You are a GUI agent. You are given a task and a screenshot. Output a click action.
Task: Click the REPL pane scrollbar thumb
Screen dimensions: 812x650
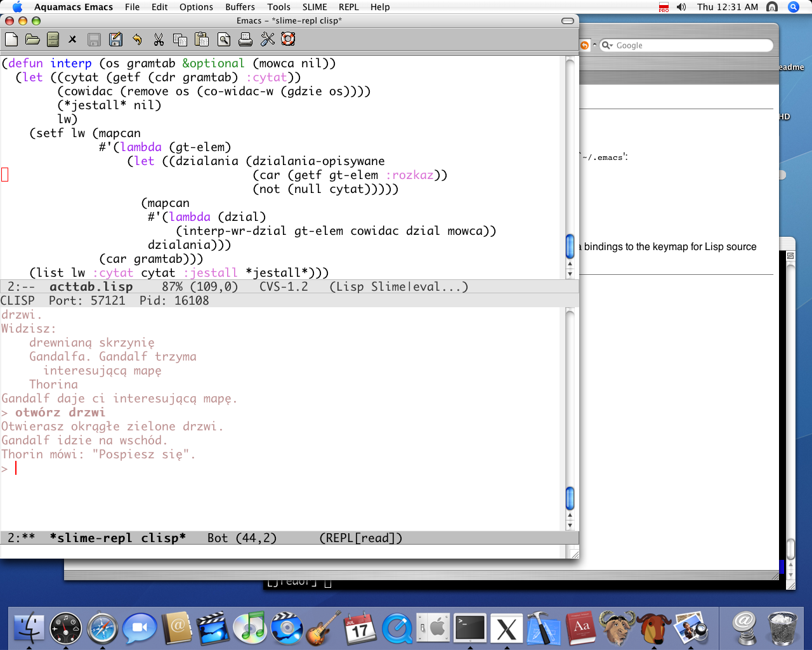click(x=570, y=498)
